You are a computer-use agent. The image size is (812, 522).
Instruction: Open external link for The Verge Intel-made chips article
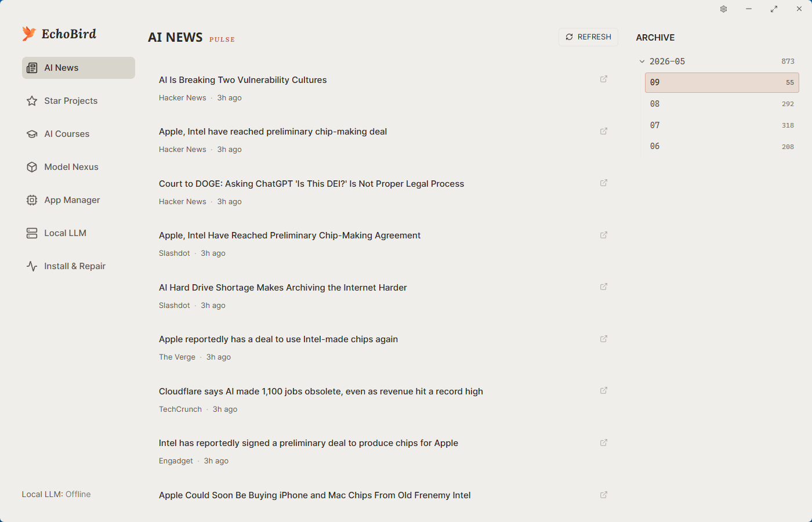(604, 339)
